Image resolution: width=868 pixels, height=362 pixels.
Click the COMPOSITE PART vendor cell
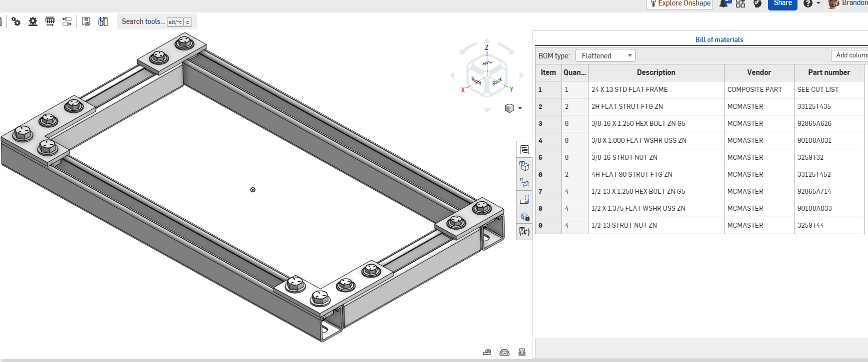coord(759,89)
